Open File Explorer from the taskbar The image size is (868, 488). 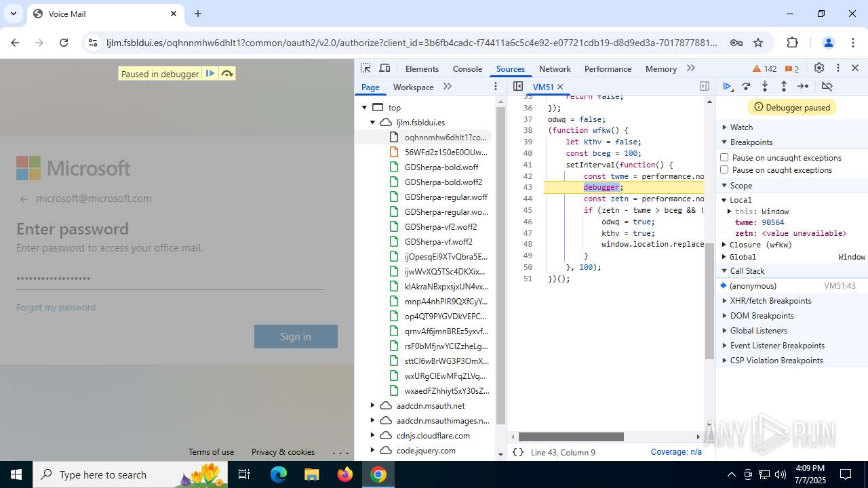312,474
